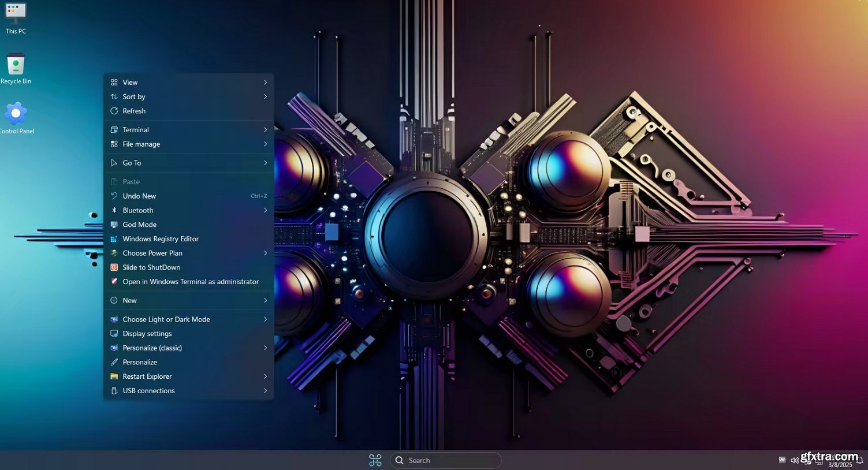This screenshot has height=470, width=868.
Task: Select the Recycle Bin desktop icon
Action: [16, 65]
